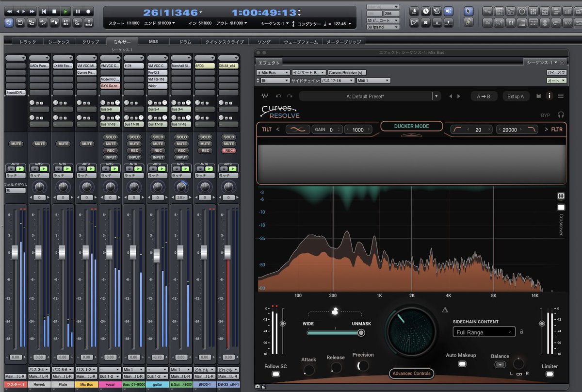Open the Balance mode dropdown
The height and width of the screenshot is (392, 582).
(500, 364)
